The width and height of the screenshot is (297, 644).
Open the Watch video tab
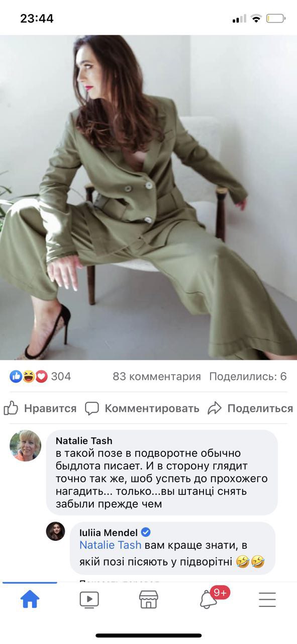pos(89,599)
